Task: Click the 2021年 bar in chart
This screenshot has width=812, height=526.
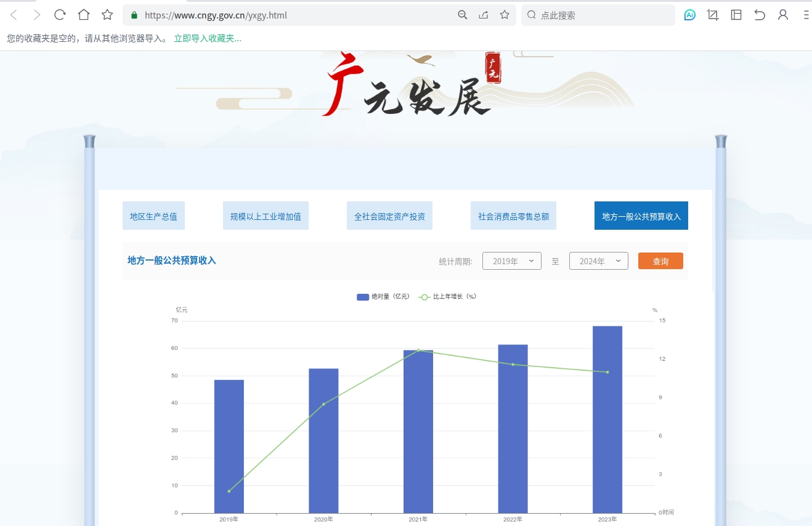Action: point(418,431)
